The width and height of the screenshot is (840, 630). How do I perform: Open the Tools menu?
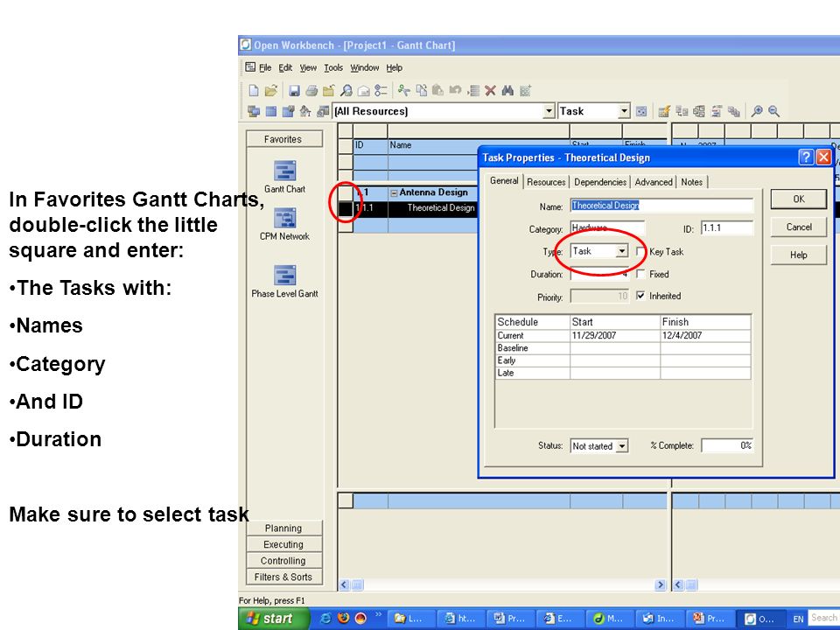point(333,67)
